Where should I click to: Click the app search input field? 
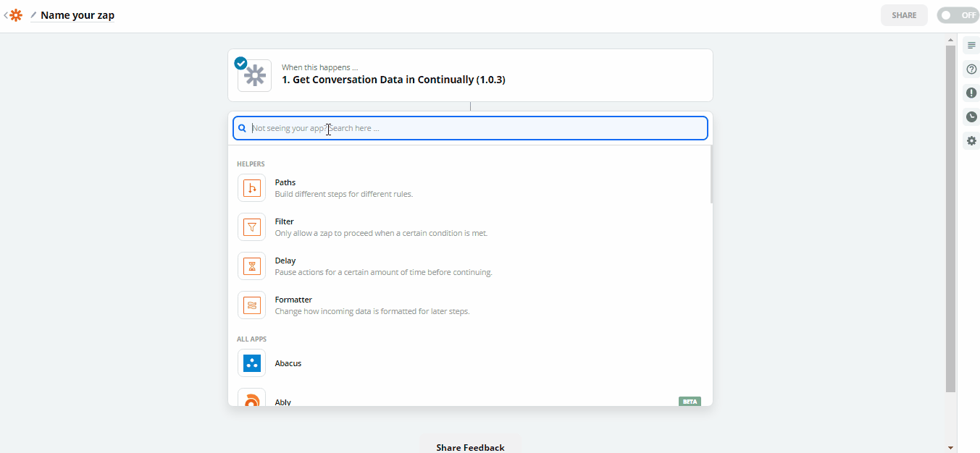470,128
